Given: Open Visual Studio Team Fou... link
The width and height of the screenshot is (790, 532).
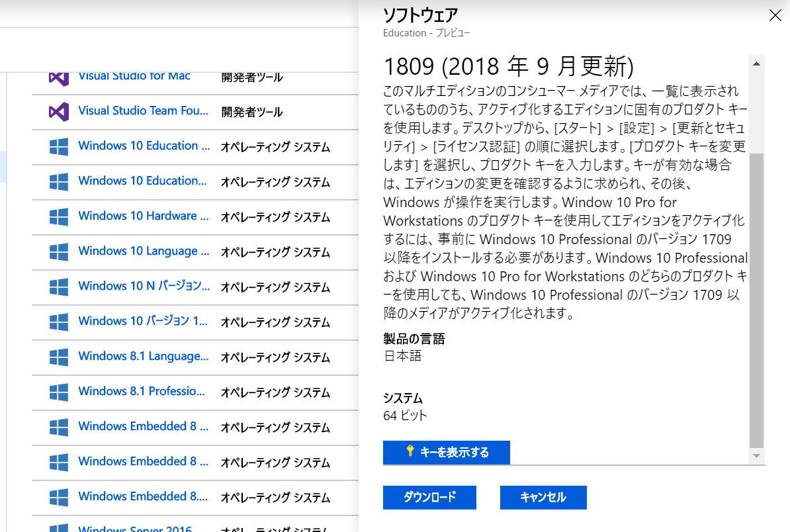Looking at the screenshot, I should (144, 111).
